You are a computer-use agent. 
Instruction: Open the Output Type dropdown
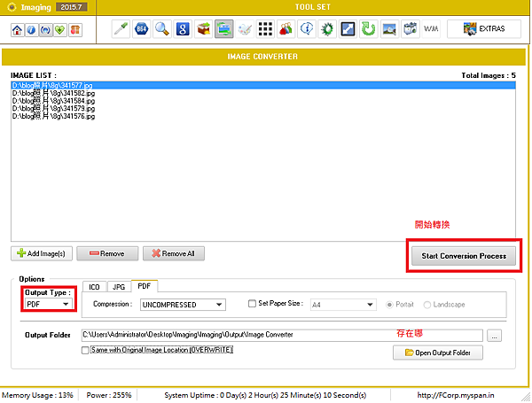coord(48,305)
